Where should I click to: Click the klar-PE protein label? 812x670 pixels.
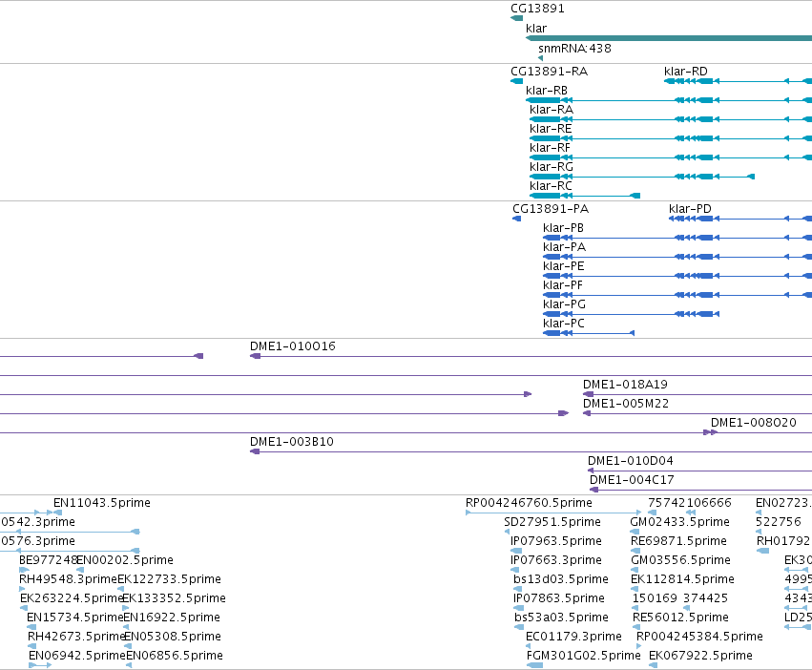(x=564, y=267)
